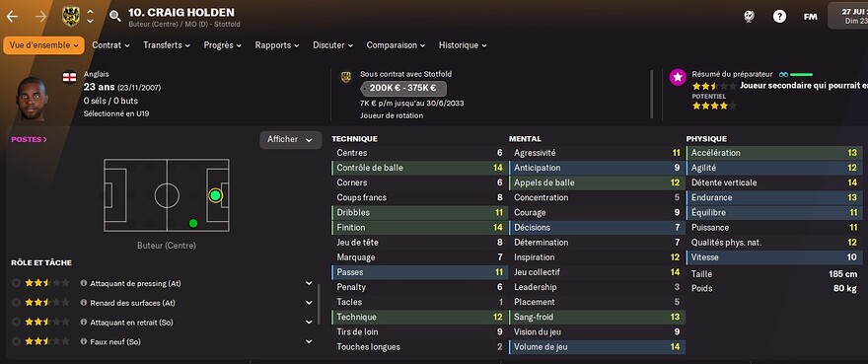This screenshot has width=868, height=364.
Task: Go back with the left arrow
Action: coord(12,17)
